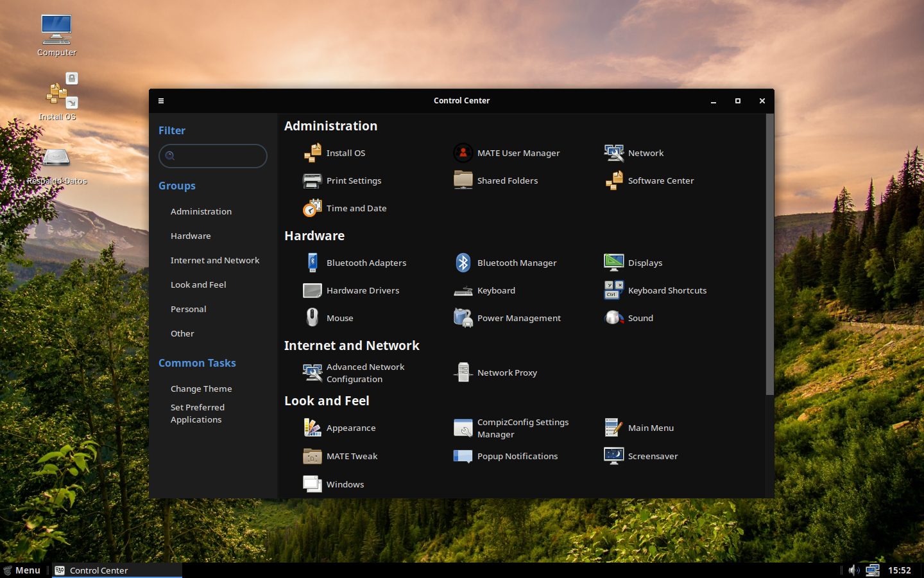Open the Appearance icon
The width and height of the screenshot is (924, 578).
point(312,428)
